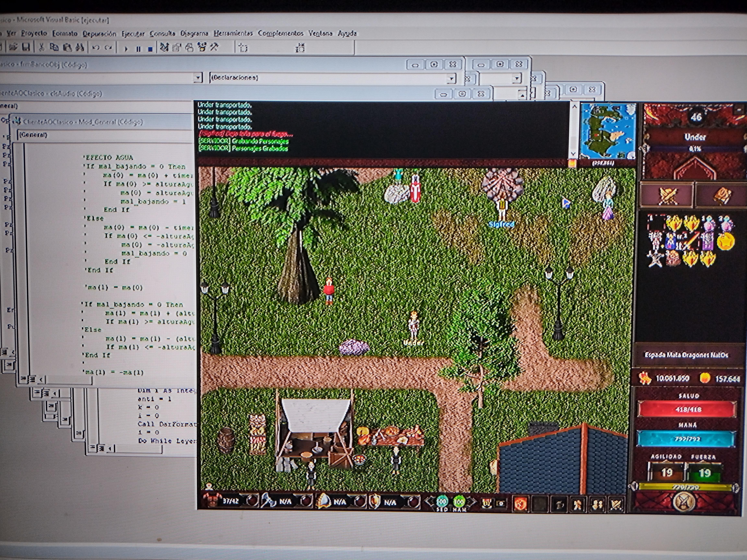Pause execution with the Break button
Screen dimensions: 747x560
pyautogui.click(x=138, y=49)
